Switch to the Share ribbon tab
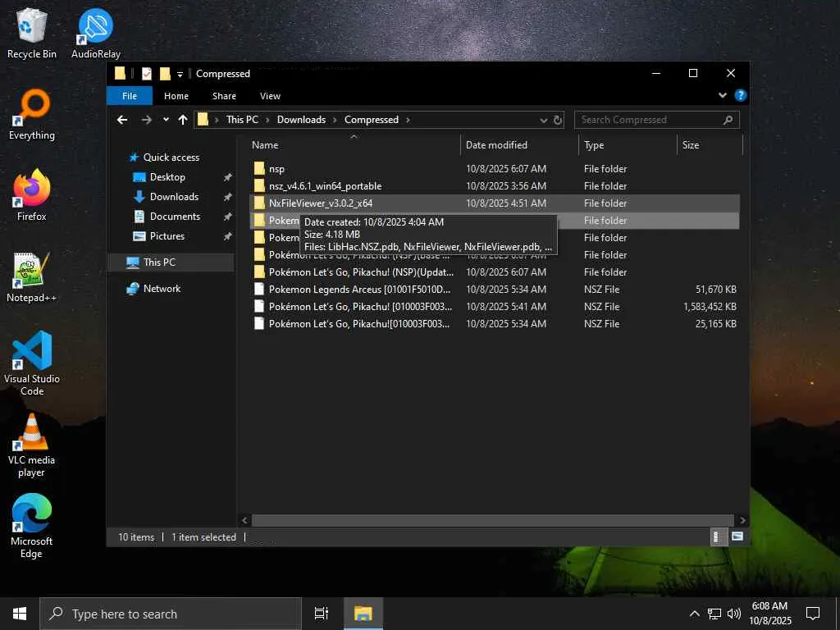This screenshot has width=840, height=630. pos(224,96)
